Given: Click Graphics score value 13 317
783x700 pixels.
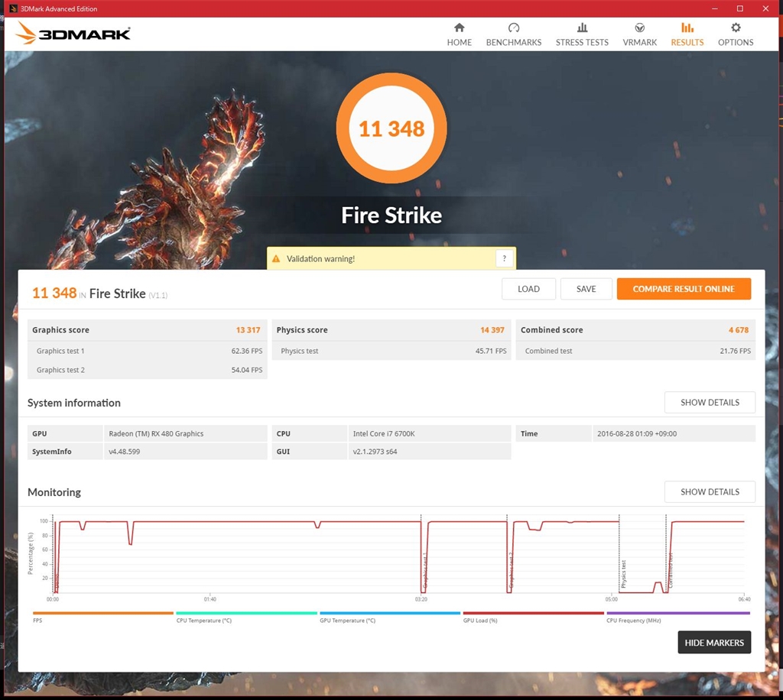Looking at the screenshot, I should [248, 330].
